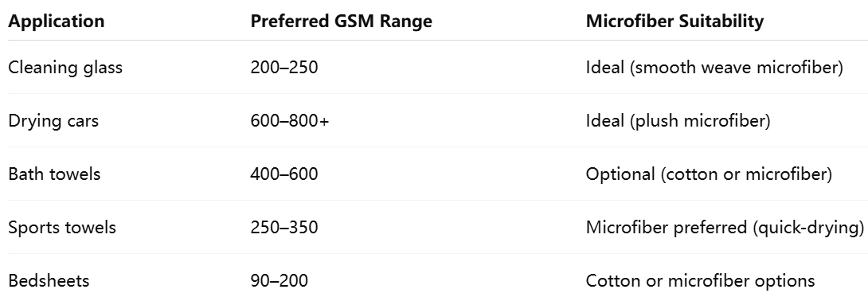Click the 90–200 GSM value
The height and width of the screenshot is (297, 868).
coord(279,280)
